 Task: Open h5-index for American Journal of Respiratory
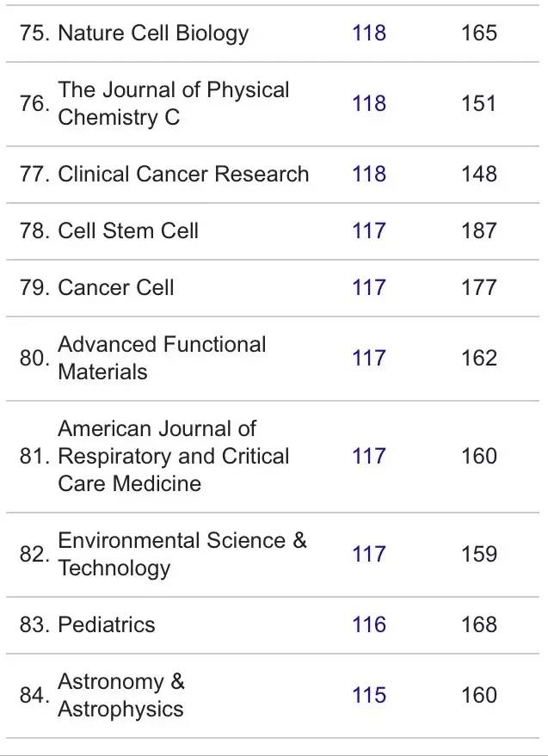pyautogui.click(x=369, y=456)
